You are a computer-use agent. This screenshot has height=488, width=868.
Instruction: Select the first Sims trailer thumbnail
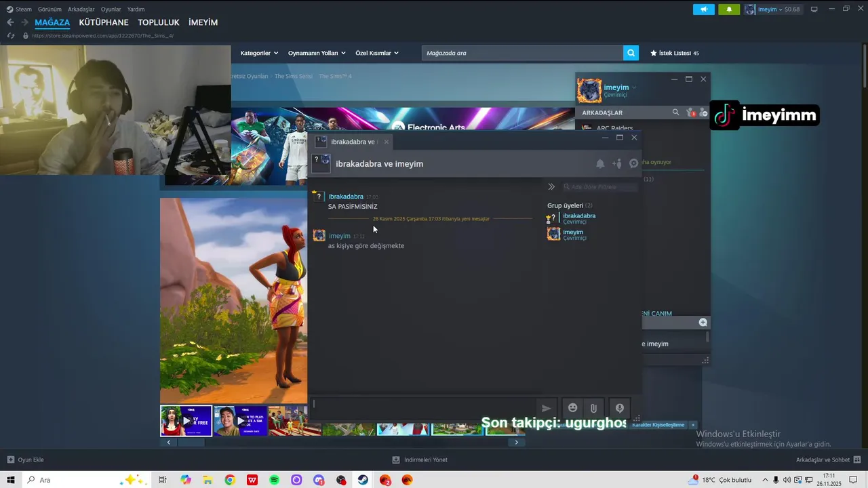click(x=186, y=421)
